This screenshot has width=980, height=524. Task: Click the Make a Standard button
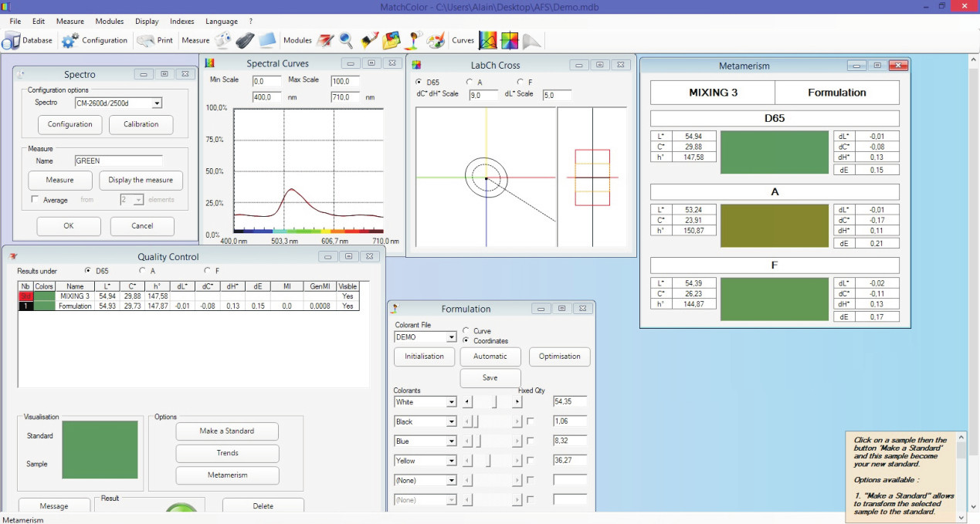click(x=226, y=431)
